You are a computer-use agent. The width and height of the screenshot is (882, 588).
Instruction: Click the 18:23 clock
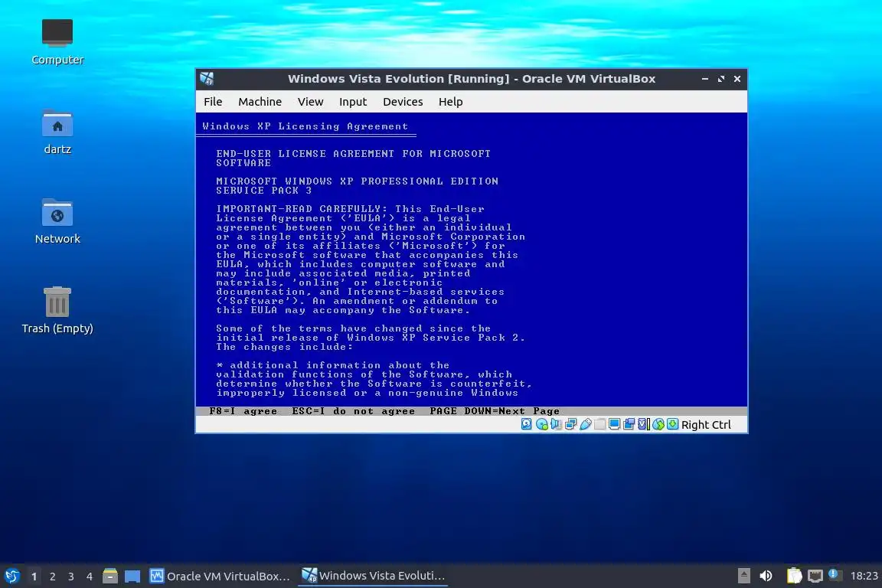pyautogui.click(x=864, y=576)
